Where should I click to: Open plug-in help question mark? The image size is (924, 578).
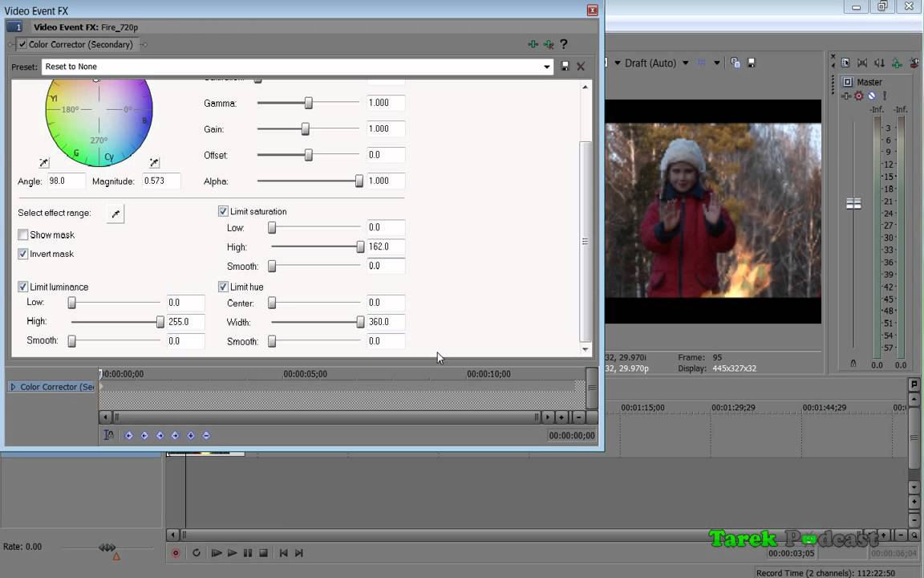tap(564, 44)
